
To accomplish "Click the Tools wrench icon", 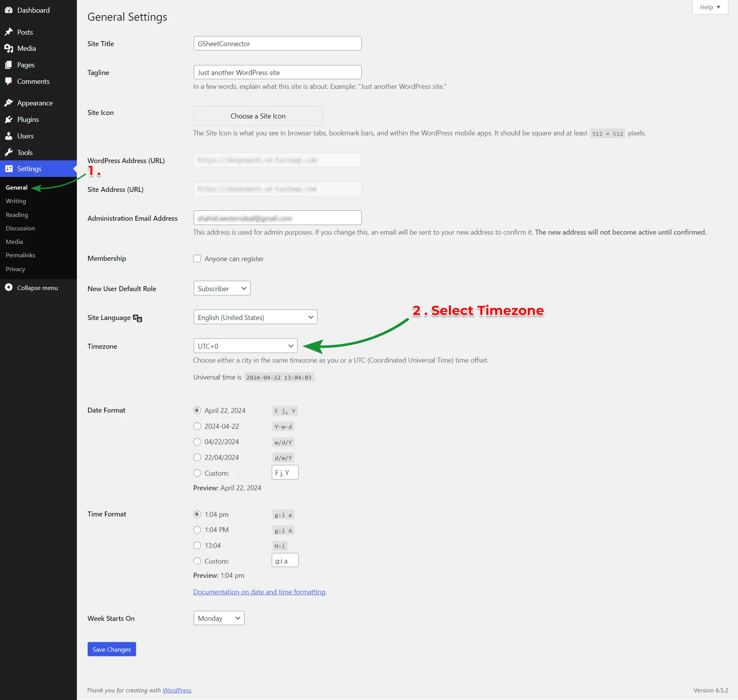I will (8, 152).
